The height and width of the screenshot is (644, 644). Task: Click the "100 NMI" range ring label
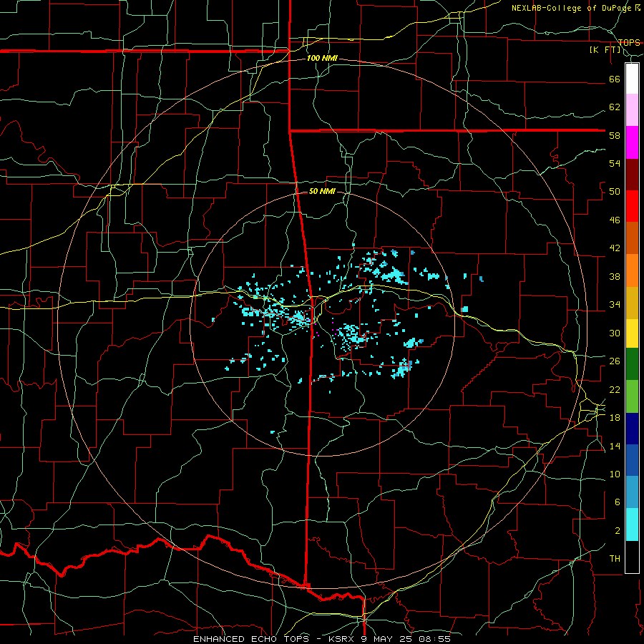click(322, 59)
